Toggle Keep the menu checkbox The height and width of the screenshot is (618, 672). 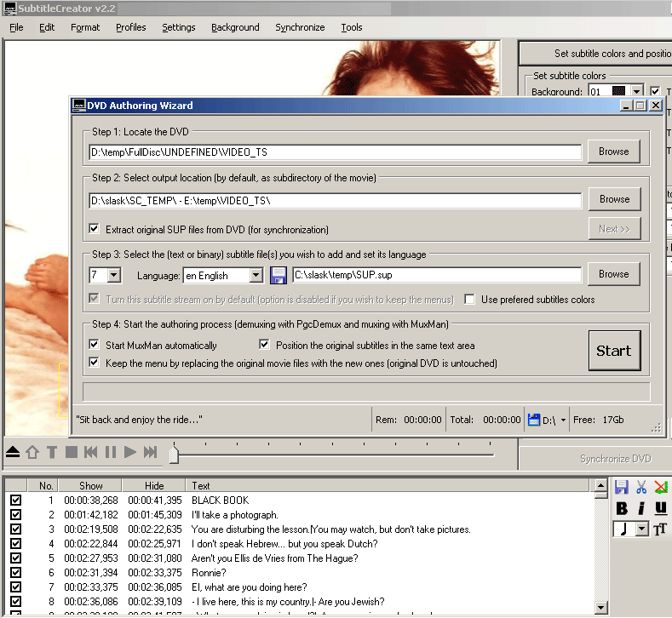94,363
